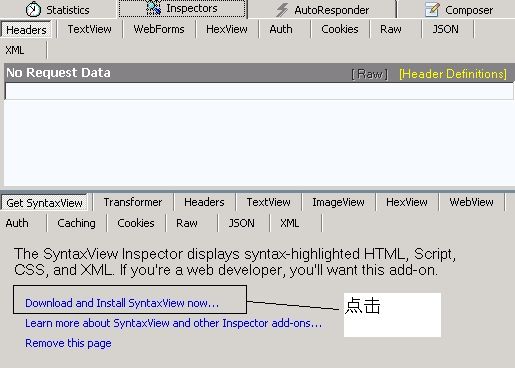Select the request Headers tab
Viewport: 515px width, 368px height.
[27, 30]
